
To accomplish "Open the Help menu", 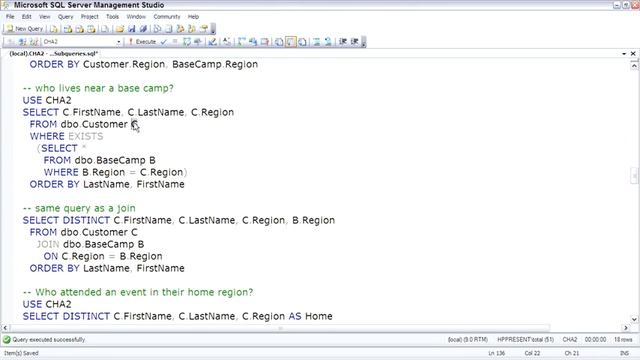I will click(x=193, y=17).
